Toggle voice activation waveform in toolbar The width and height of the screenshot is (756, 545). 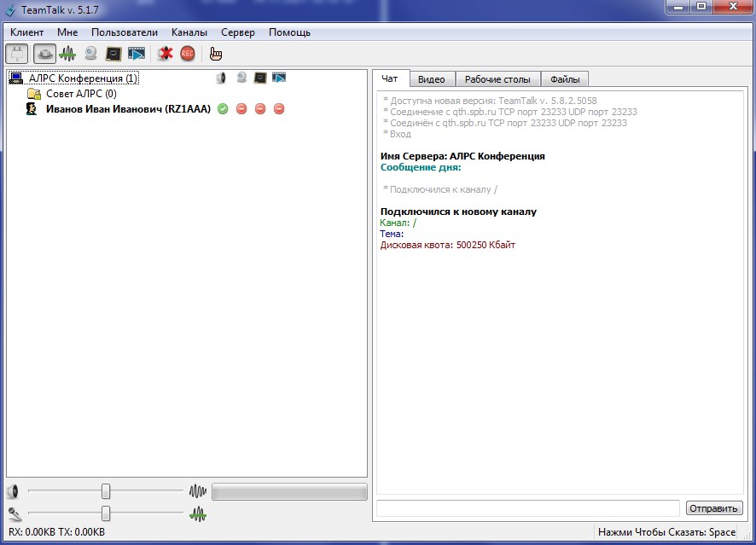tap(67, 54)
